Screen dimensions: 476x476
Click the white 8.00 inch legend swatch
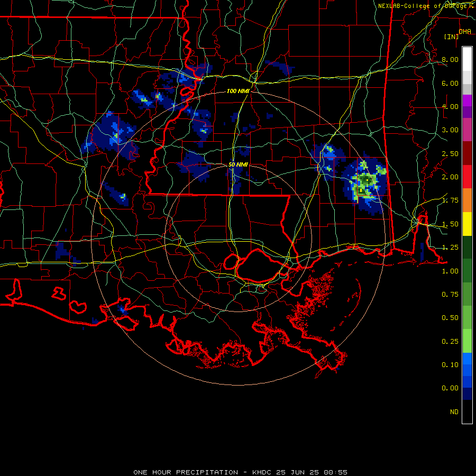coord(467,59)
